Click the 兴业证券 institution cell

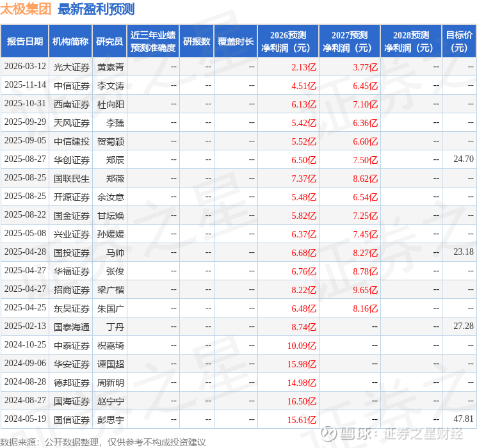(72, 234)
